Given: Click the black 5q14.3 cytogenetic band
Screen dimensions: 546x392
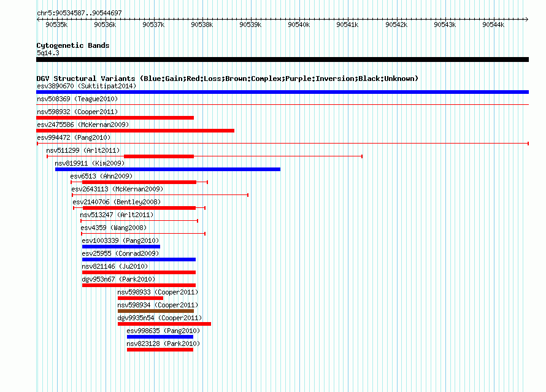Looking at the screenshot, I should [x=282, y=60].
